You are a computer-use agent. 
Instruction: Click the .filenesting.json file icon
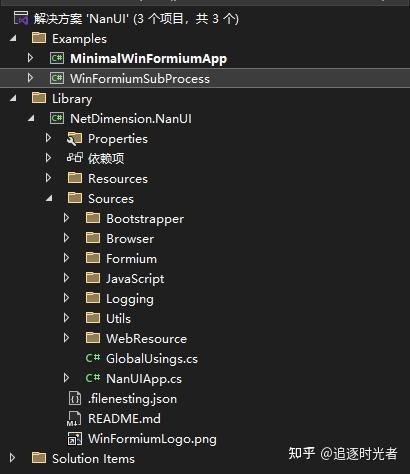75,398
